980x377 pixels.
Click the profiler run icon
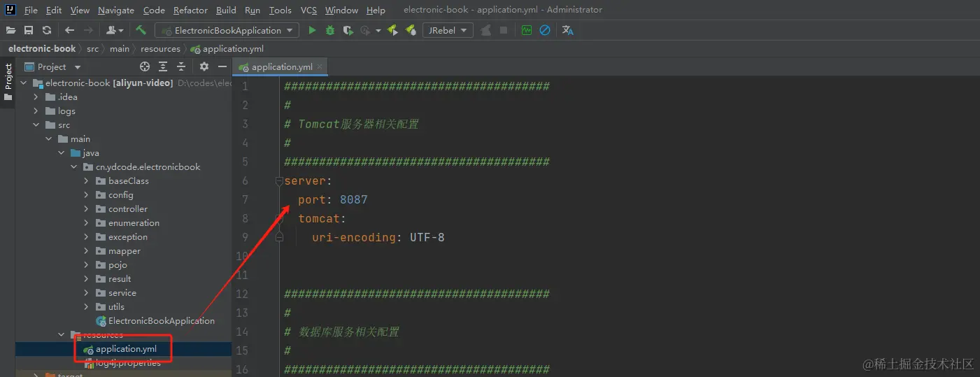[x=366, y=30]
